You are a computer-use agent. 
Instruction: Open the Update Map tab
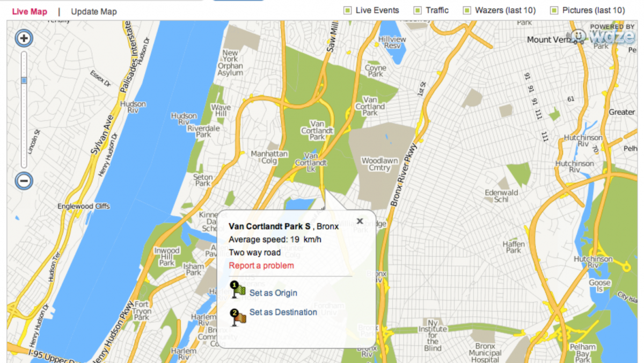click(94, 11)
